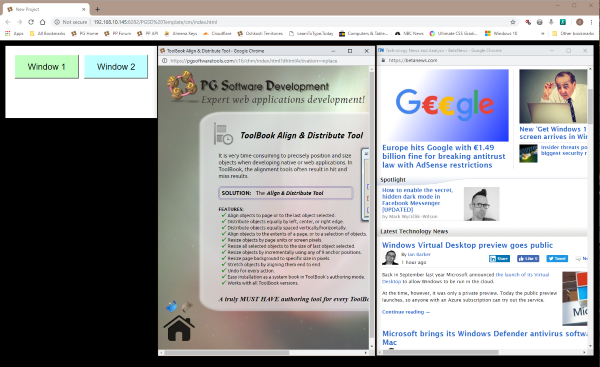
Task: Open the light blue Window 2 button
Action: 116,67
